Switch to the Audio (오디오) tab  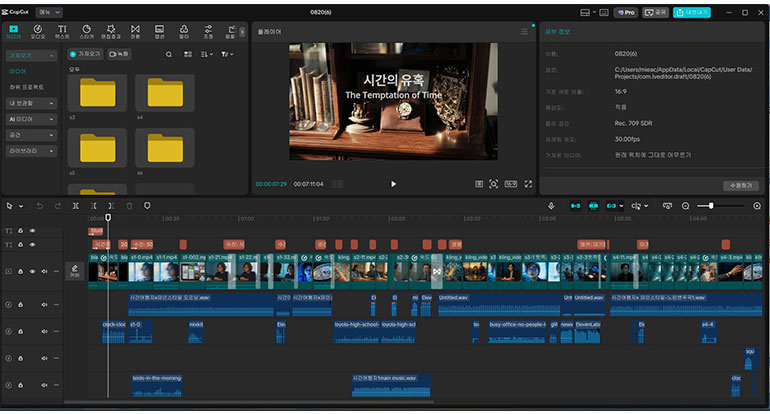pos(38,32)
